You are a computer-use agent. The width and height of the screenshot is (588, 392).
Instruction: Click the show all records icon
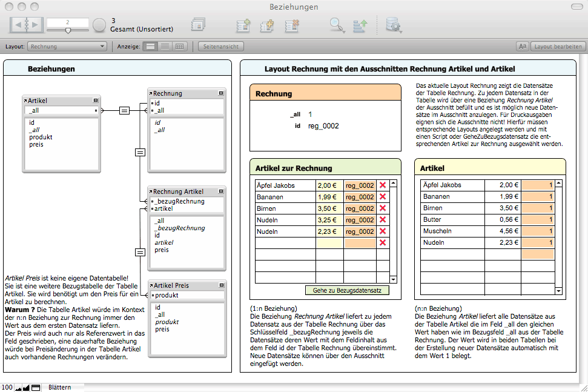coord(198,25)
